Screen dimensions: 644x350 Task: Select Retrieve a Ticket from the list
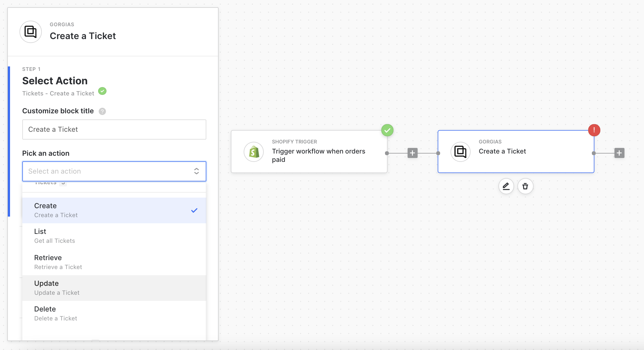114,262
